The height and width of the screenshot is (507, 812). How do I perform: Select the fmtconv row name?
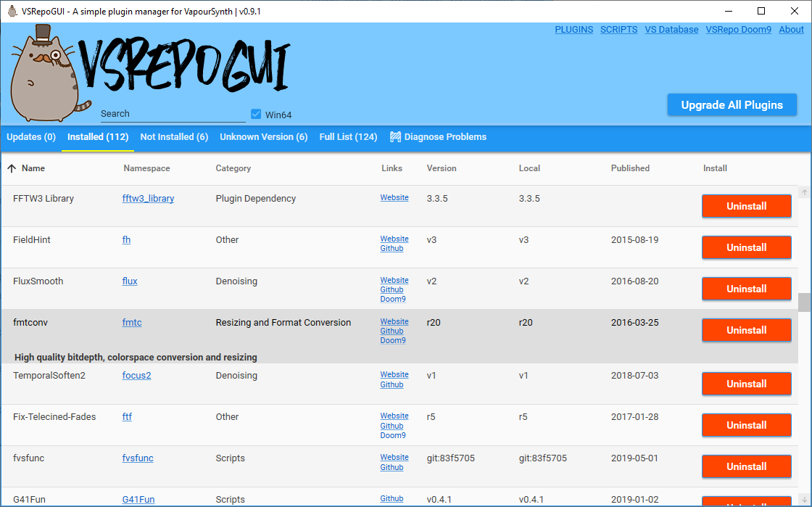(x=30, y=323)
